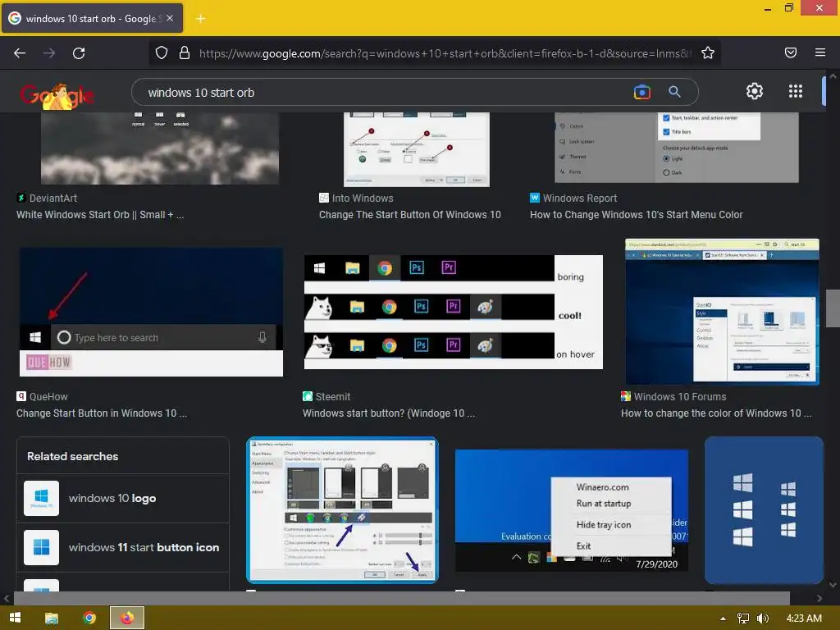
Task: Open tracking protection shield icon
Action: coord(162,52)
